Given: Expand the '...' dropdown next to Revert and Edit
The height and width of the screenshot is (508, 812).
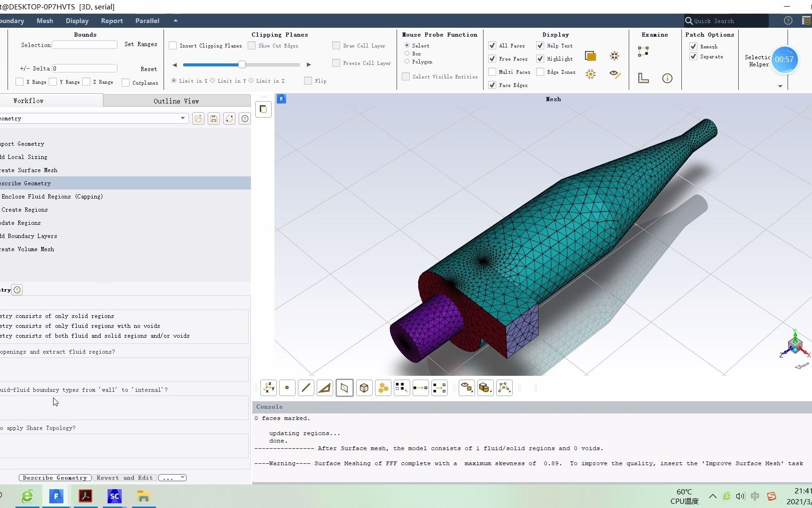Looking at the screenshot, I should coord(172,477).
